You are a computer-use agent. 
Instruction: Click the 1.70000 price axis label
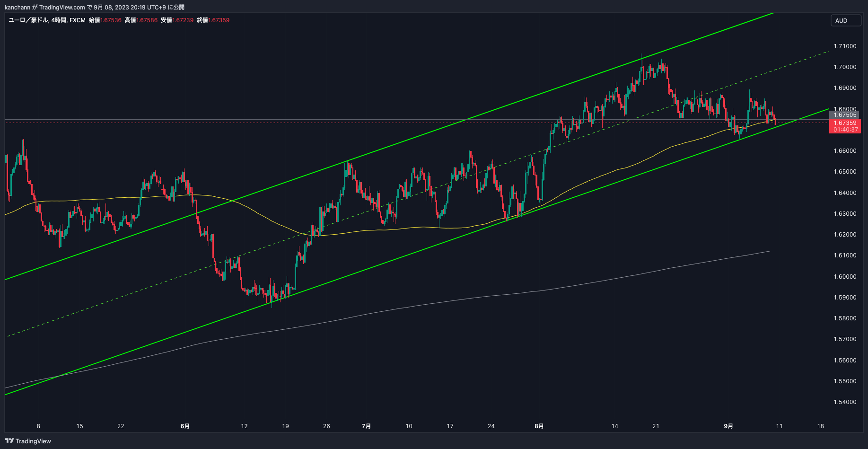pyautogui.click(x=845, y=67)
